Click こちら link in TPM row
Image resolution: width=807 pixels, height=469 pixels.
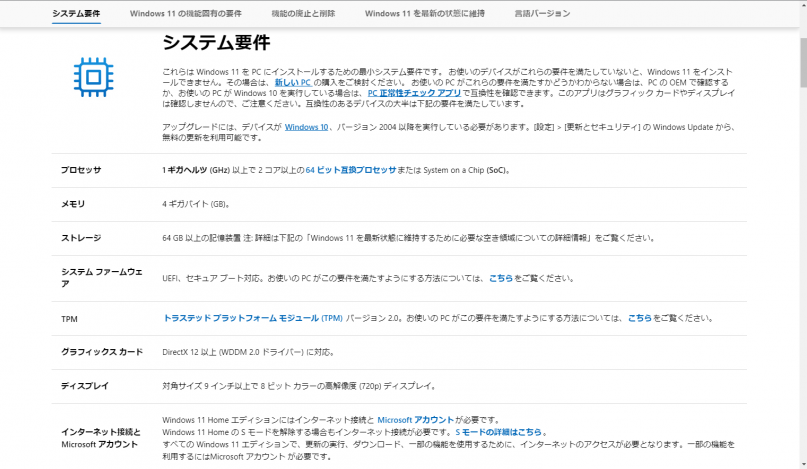(x=640, y=319)
